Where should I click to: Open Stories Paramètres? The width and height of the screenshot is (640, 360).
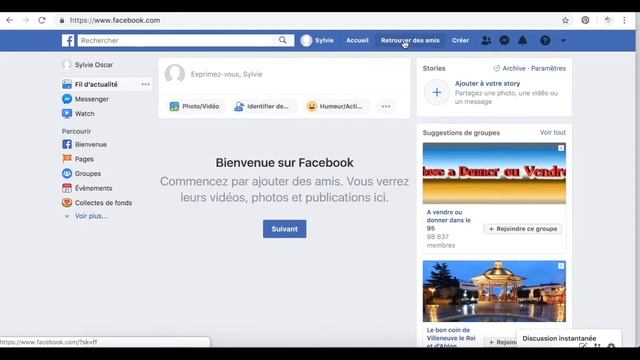548,69
